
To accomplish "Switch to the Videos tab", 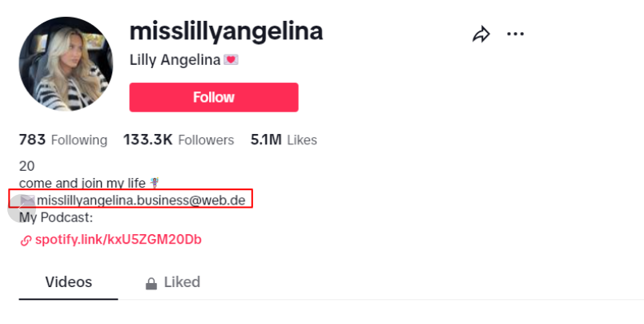I will click(68, 282).
